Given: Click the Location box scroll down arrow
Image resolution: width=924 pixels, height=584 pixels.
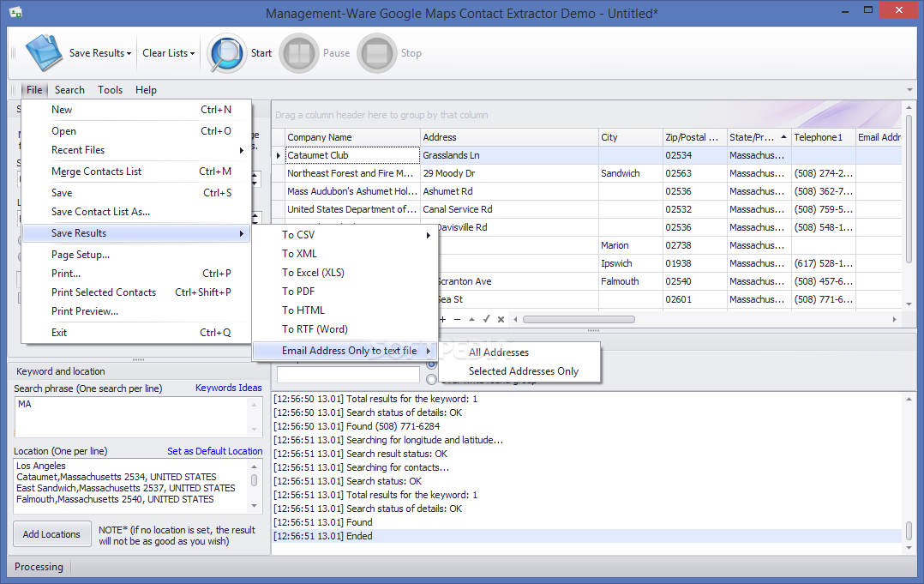Looking at the screenshot, I should coord(254,506).
